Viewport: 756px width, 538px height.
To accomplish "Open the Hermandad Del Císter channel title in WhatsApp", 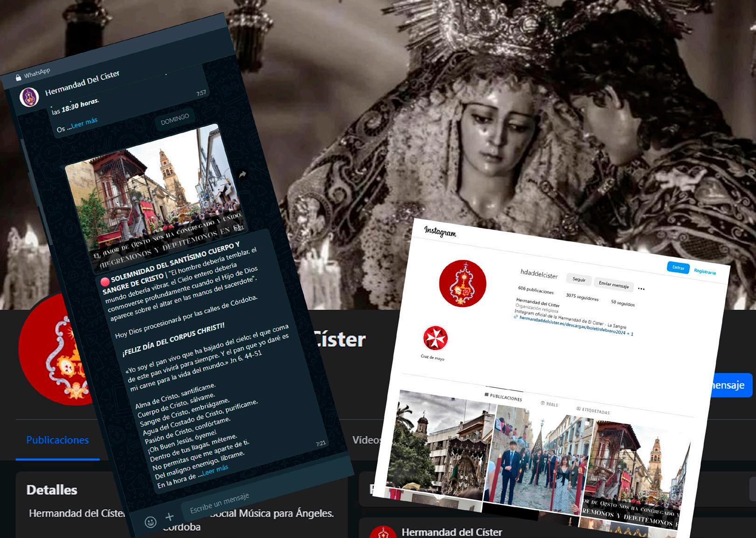I will 83,83.
